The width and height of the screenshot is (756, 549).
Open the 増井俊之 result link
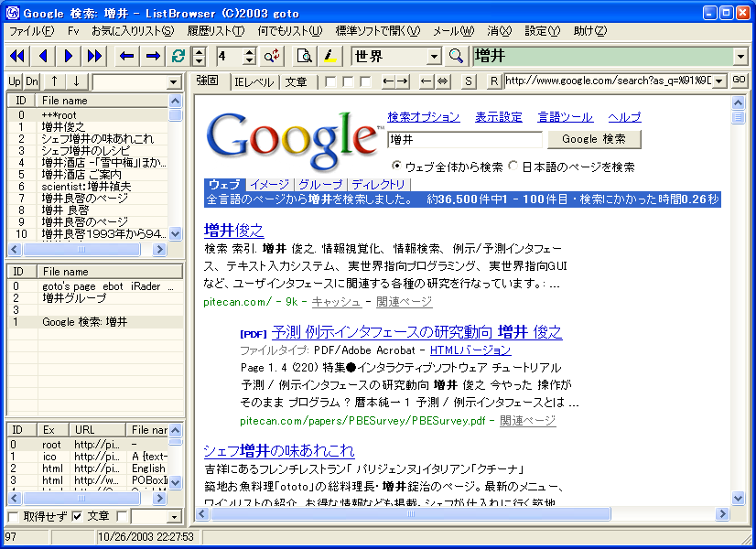pyautogui.click(x=233, y=230)
